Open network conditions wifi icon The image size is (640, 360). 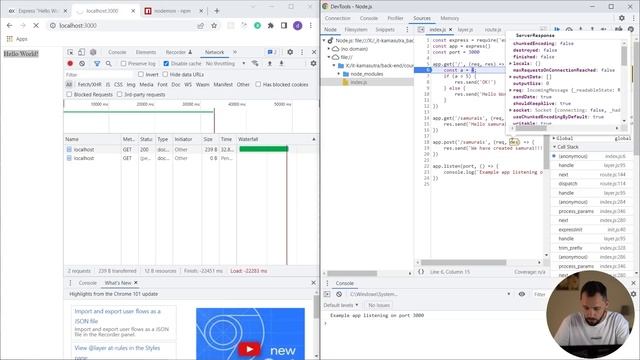click(x=255, y=64)
